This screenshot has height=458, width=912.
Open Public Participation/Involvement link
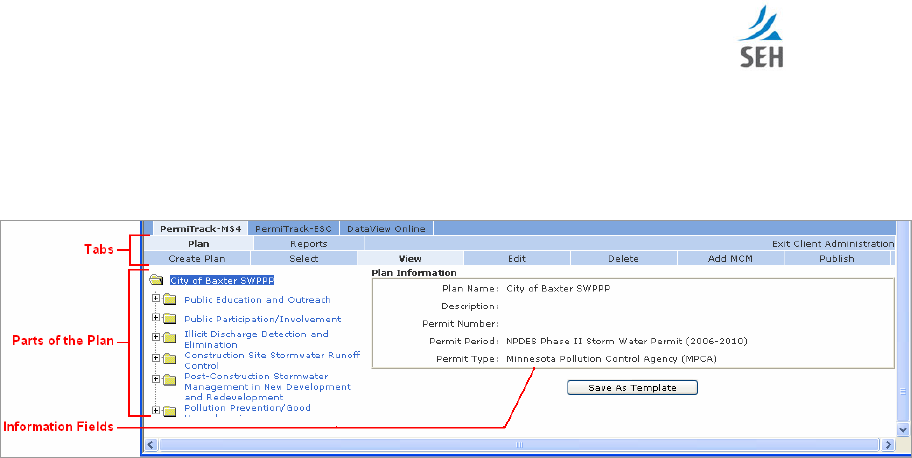click(262, 319)
